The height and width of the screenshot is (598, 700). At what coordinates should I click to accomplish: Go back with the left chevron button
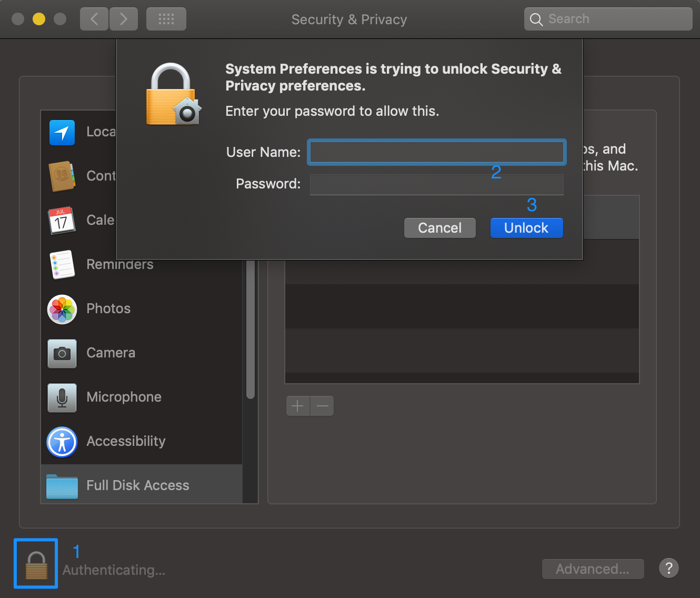94,19
